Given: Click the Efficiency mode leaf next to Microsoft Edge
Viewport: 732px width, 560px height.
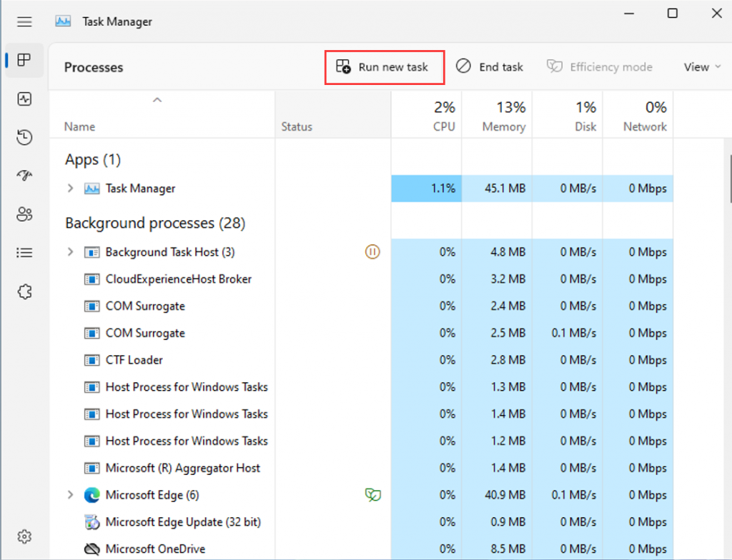Looking at the screenshot, I should pos(372,495).
